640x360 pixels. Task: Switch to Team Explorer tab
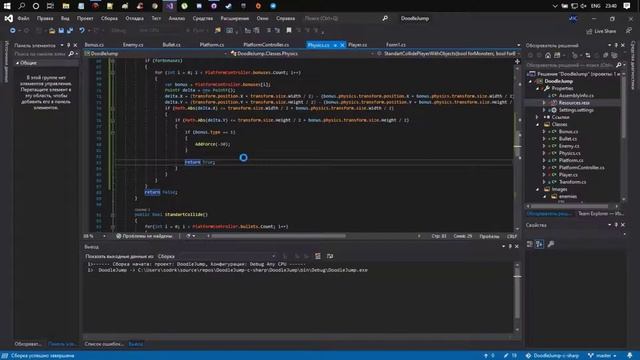[x=600, y=213]
